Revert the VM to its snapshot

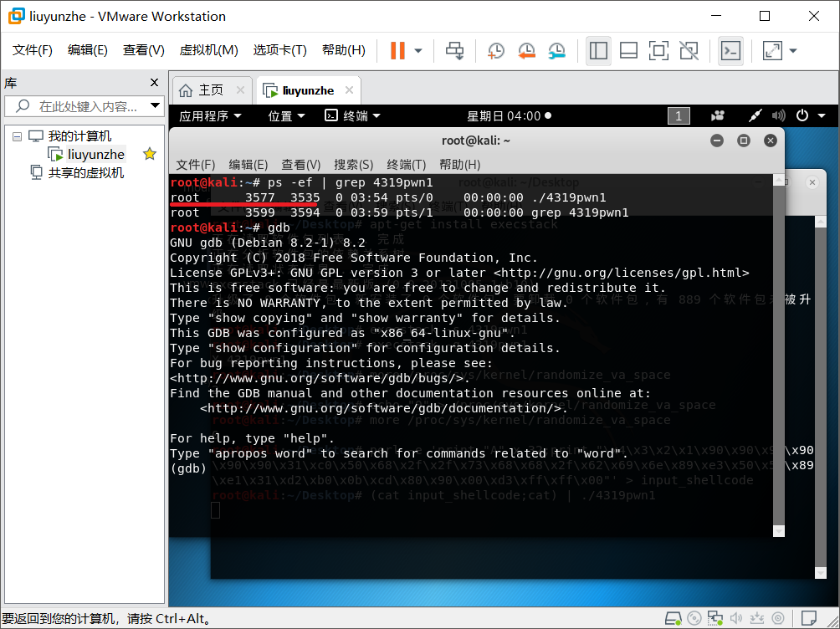click(526, 51)
